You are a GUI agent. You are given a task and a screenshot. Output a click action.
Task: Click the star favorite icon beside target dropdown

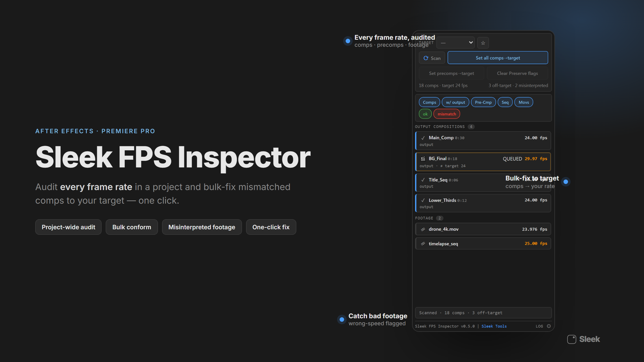pos(483,43)
